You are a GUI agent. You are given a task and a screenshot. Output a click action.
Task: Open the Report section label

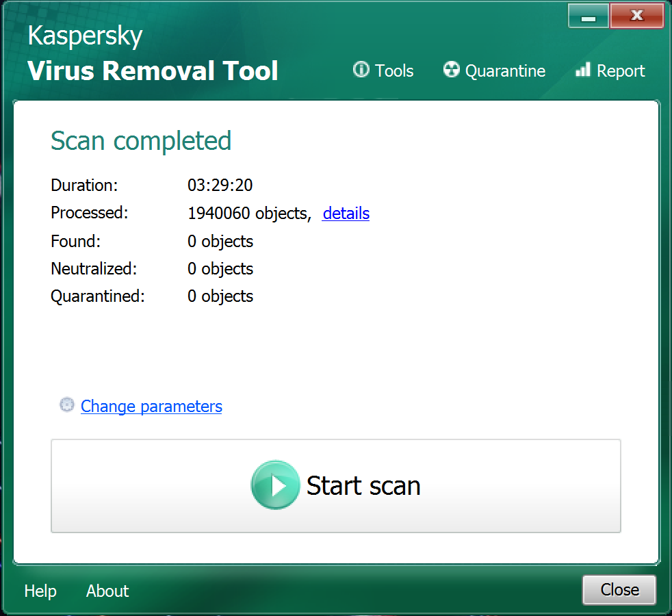(x=621, y=71)
